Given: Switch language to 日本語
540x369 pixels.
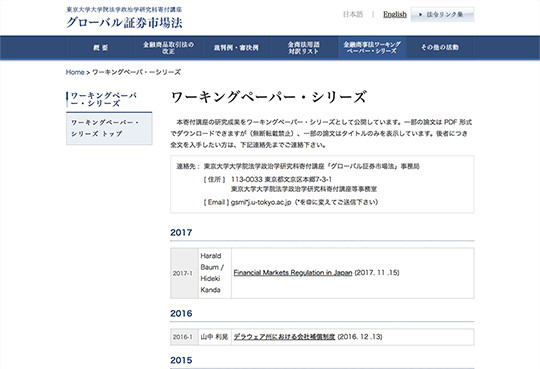Looking at the screenshot, I should point(353,14).
